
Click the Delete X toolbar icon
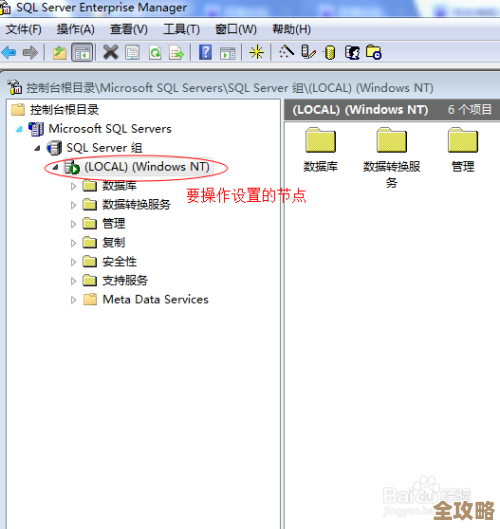click(x=110, y=53)
